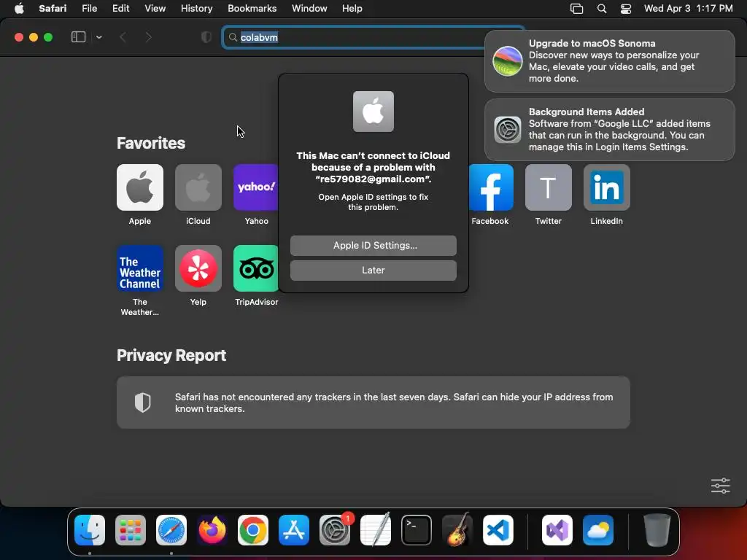
Task: Open Safari from the Dock
Action: 171,530
